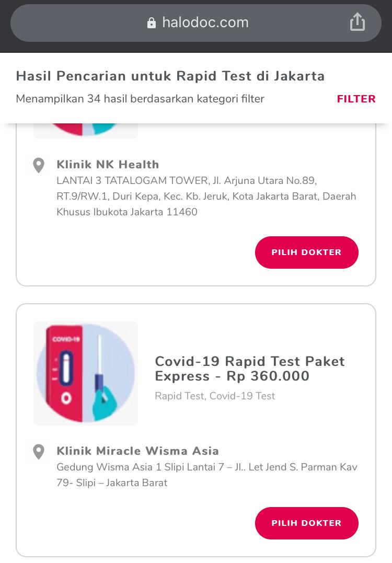Tap the share icon in address bar
The image size is (392, 563).
point(358,22)
